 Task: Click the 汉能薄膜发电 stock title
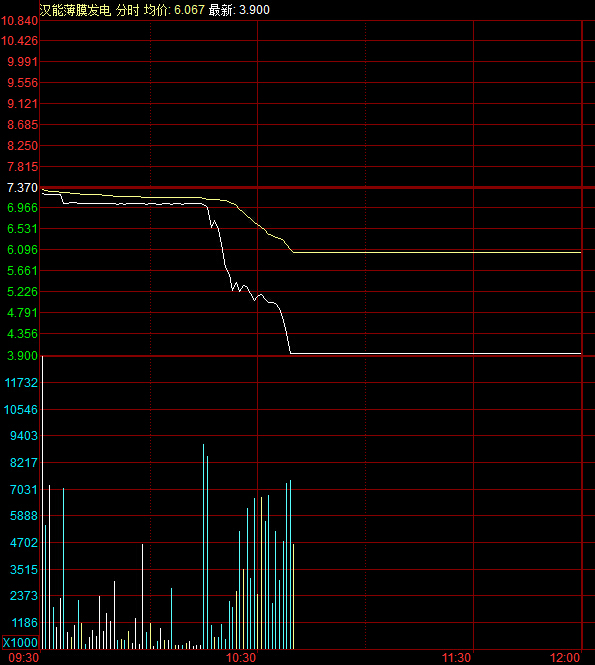[x=75, y=10]
